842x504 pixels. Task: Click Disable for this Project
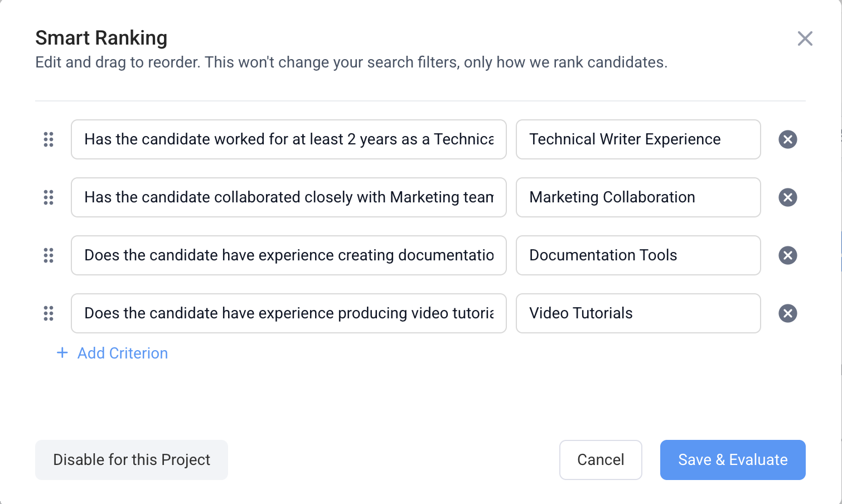coord(132,460)
